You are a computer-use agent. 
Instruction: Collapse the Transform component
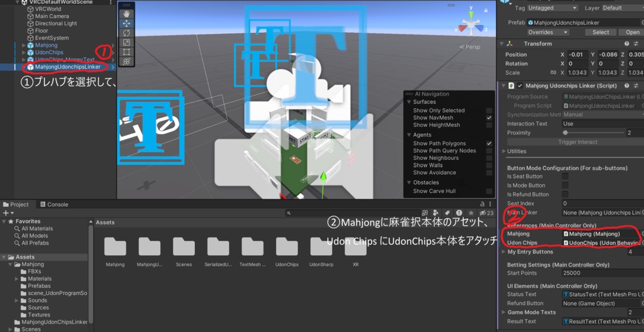pyautogui.click(x=502, y=43)
